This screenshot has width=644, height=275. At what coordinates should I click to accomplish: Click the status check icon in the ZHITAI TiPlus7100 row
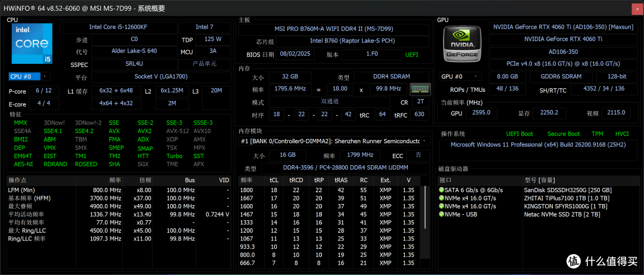(x=441, y=198)
